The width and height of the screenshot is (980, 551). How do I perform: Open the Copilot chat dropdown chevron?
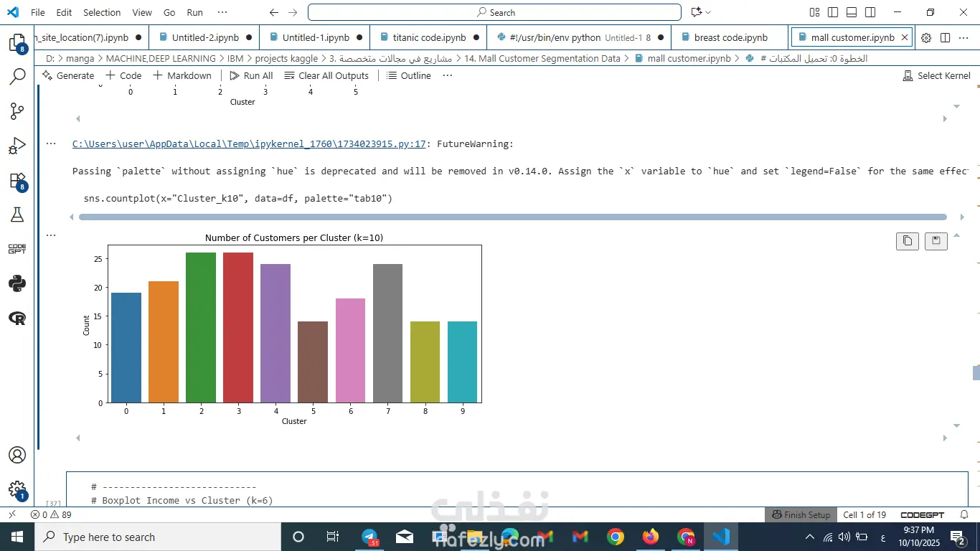[x=708, y=12]
